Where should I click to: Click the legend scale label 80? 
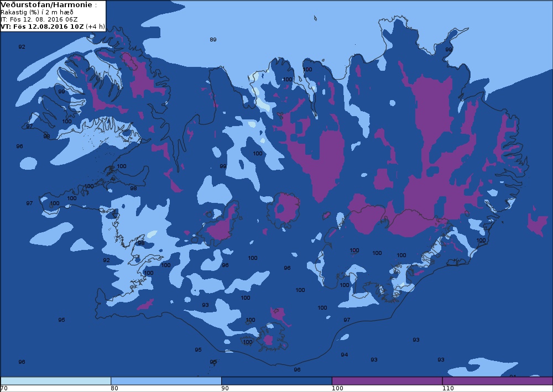click(114, 389)
